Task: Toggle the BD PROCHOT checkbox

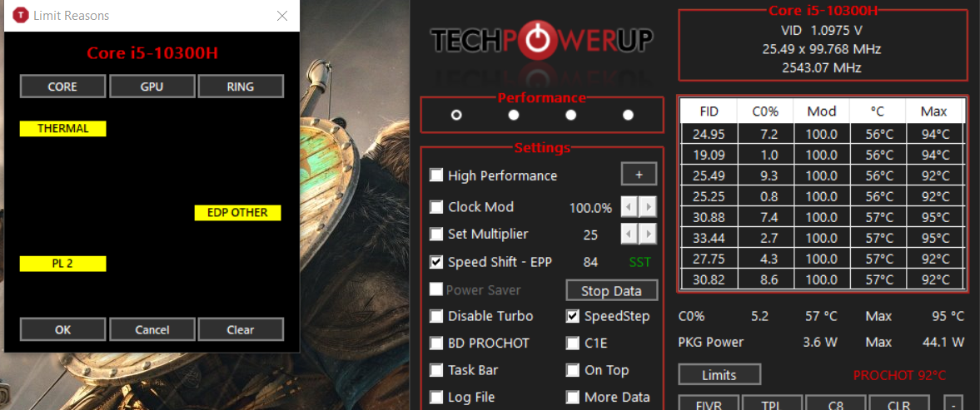Action: click(436, 343)
